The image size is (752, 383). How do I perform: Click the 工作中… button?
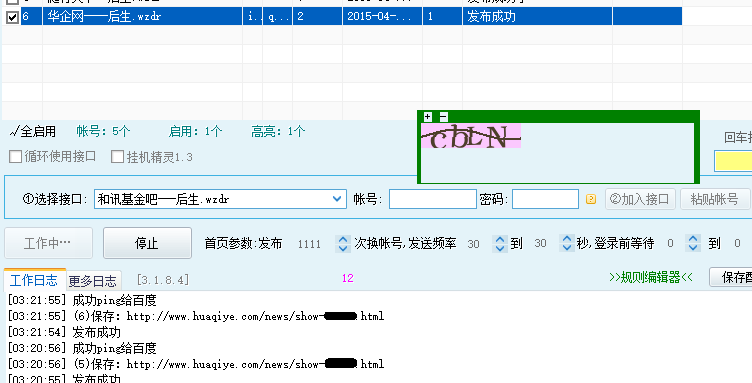coord(48,243)
